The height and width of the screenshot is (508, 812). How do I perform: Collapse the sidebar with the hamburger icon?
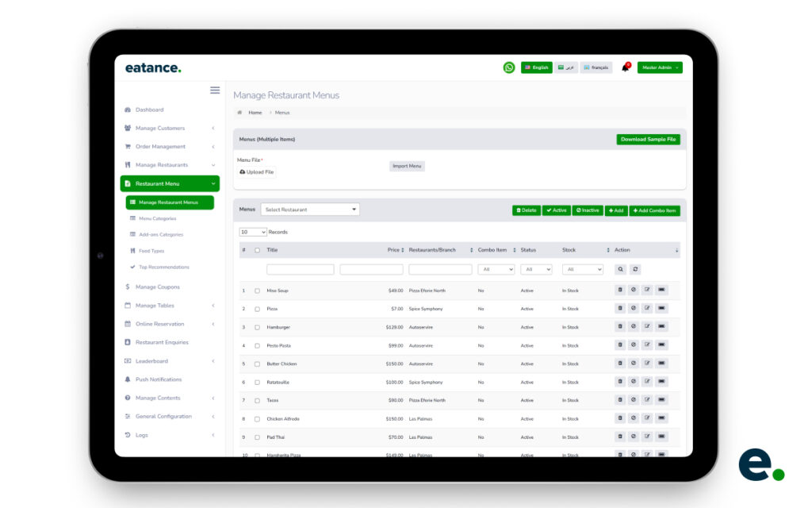215,90
